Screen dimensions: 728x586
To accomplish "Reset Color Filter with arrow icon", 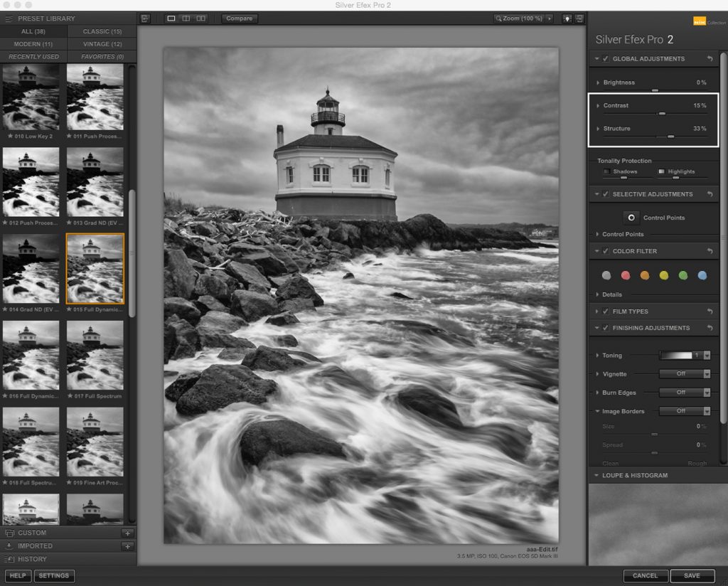I will (x=710, y=251).
